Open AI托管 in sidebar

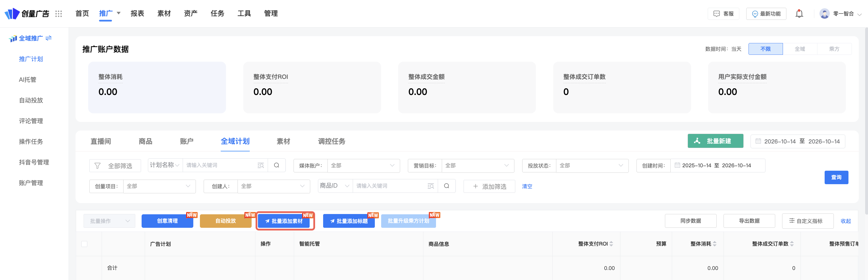(28, 79)
